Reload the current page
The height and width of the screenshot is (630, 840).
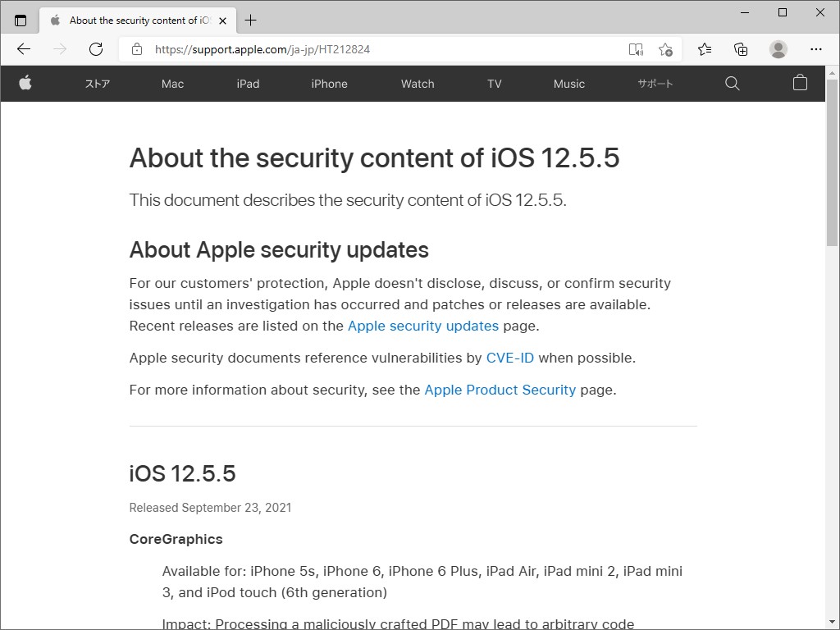coord(96,49)
